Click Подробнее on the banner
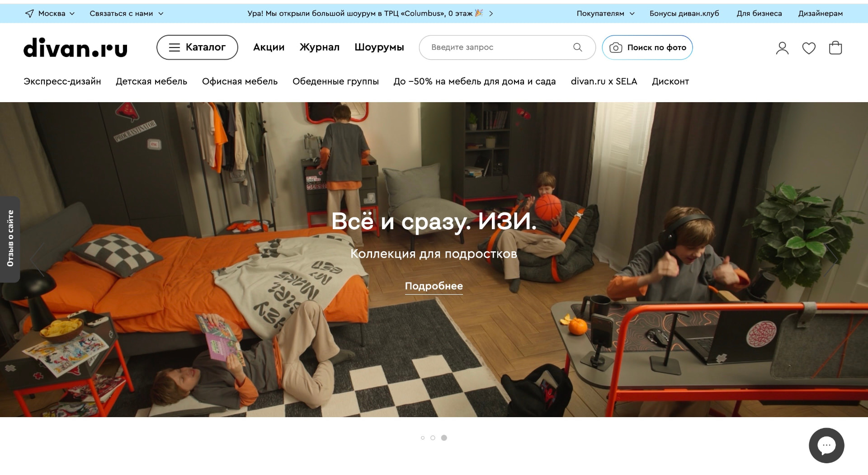 tap(434, 287)
